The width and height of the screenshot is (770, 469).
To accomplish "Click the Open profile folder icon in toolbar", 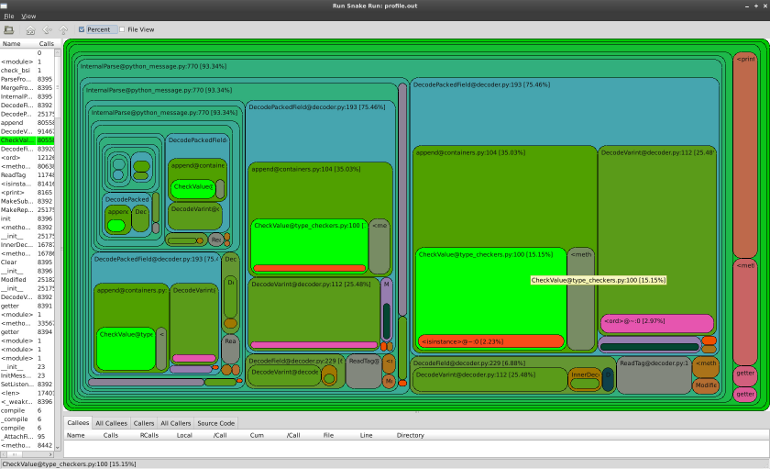I will pos(9,29).
